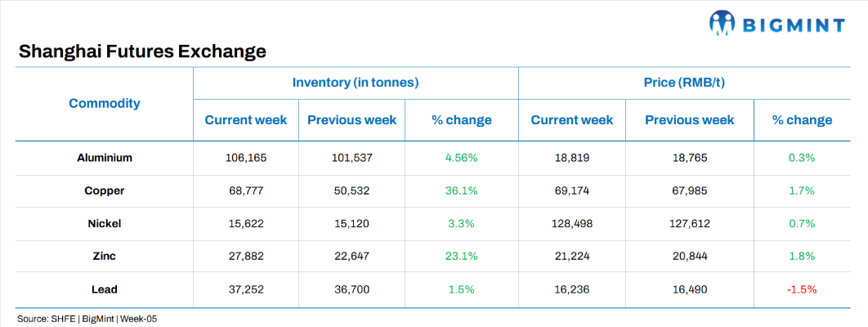
Task: Select the Shanghai Futures Exchange title
Action: (142, 52)
